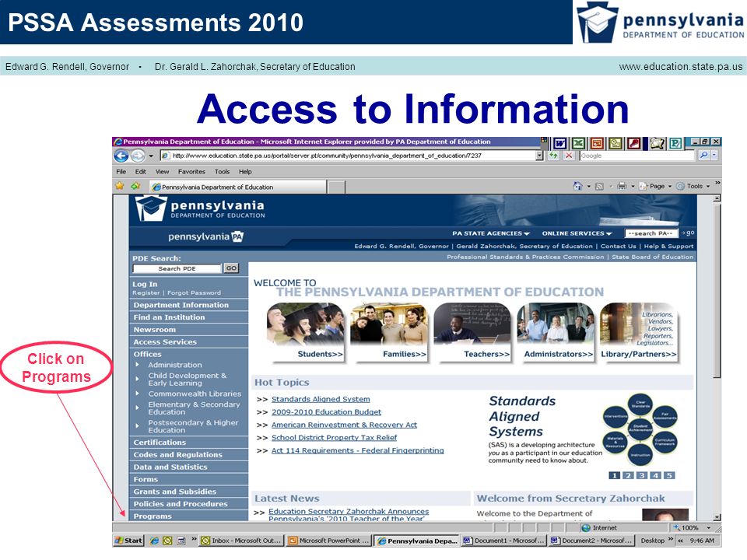Select the Pennsylvania Department of Education tab
The width and height of the screenshot is (747, 560).
[238, 187]
